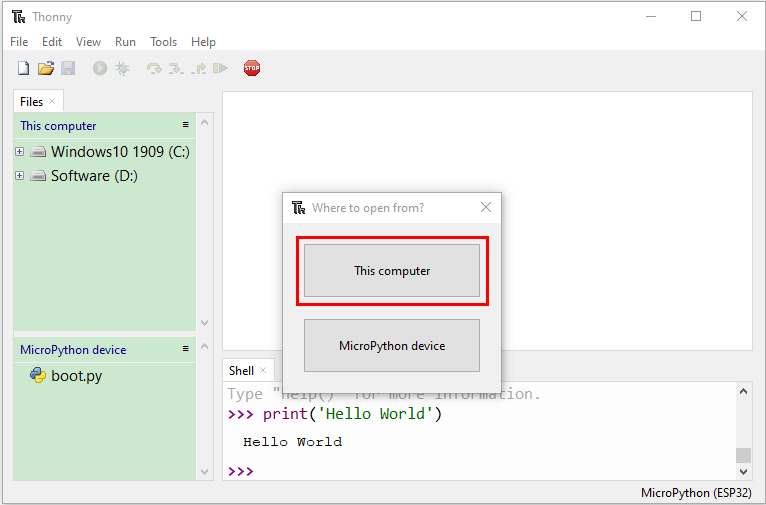Screen dimensions: 766x505
Task: Expand the Windows10 1909 (C:) drive
Action: (x=20, y=151)
